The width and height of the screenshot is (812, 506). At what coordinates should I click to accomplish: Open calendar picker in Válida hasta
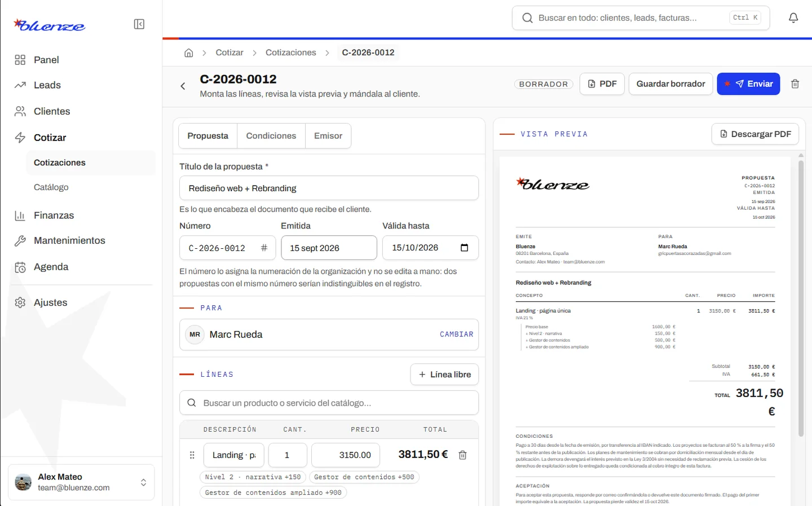[x=465, y=248]
